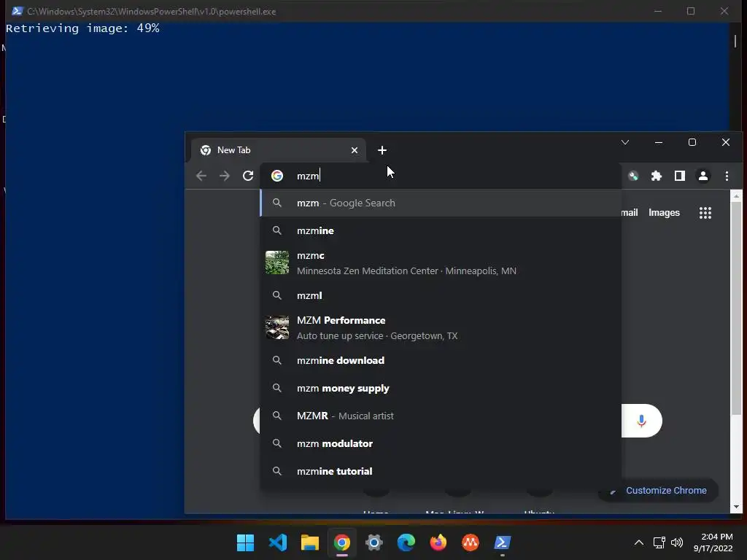This screenshot has width=747, height=560.
Task: Click mzmc thumbnail image
Action: [277, 262]
